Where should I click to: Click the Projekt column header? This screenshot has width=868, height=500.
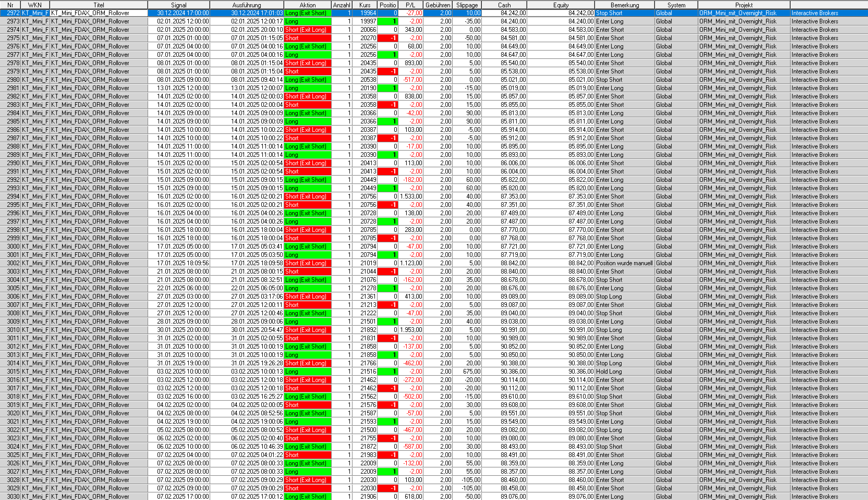pos(744,5)
